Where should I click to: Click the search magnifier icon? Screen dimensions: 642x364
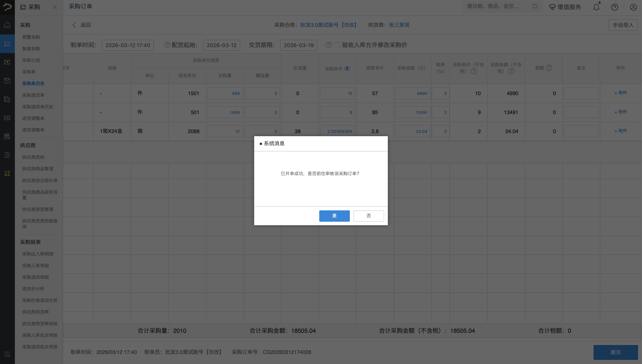tap(535, 7)
